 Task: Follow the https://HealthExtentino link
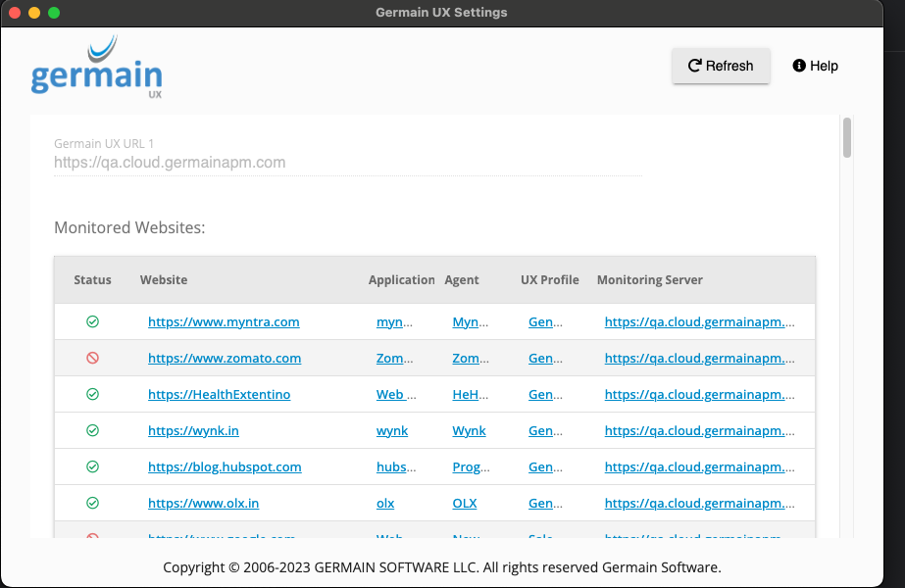[219, 395]
